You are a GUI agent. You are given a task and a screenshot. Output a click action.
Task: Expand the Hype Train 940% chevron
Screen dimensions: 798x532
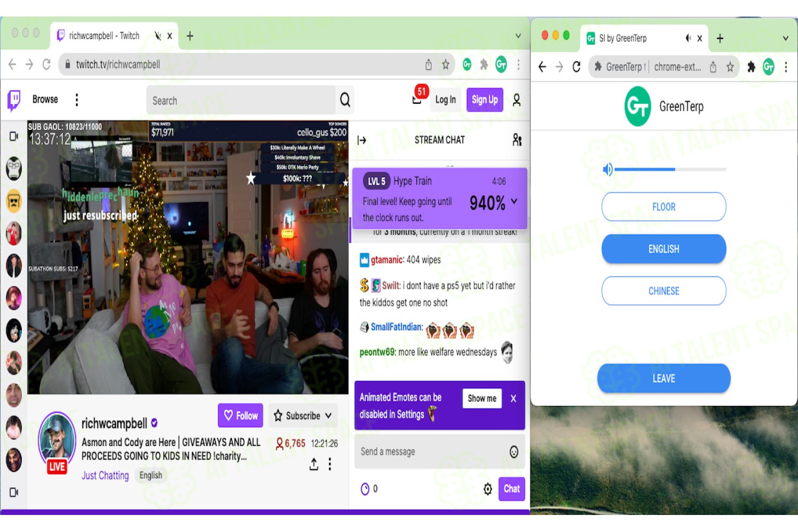click(514, 202)
